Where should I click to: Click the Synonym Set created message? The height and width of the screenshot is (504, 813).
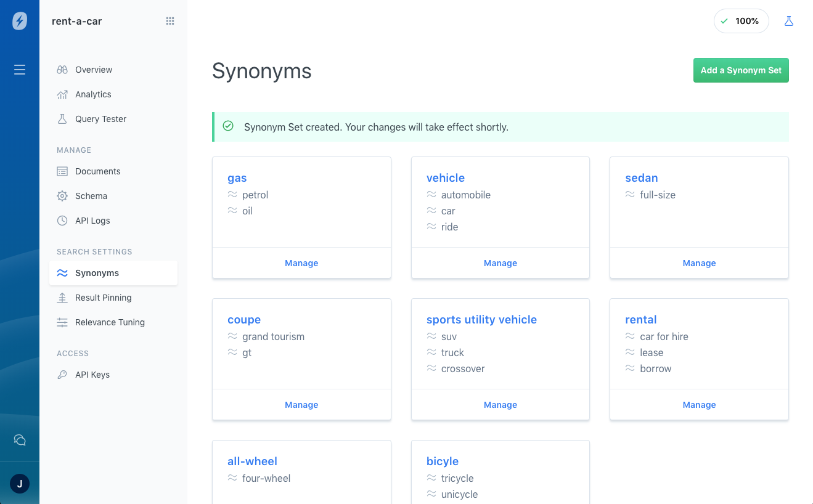[x=376, y=127]
